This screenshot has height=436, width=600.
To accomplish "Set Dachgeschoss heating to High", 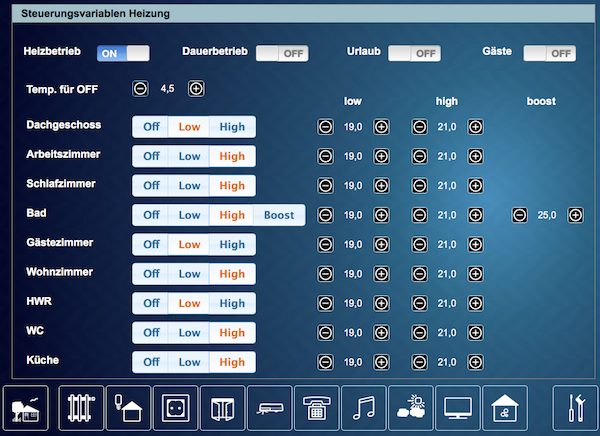I will [x=232, y=127].
